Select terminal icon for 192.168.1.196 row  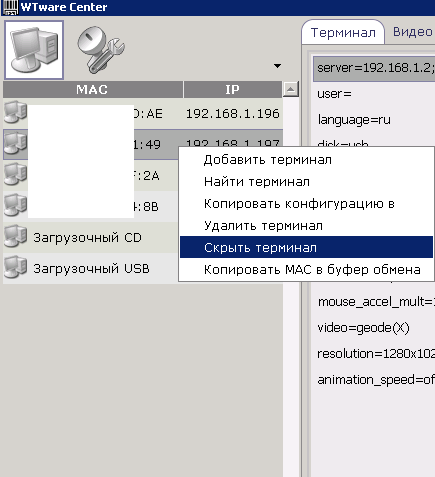point(15,112)
